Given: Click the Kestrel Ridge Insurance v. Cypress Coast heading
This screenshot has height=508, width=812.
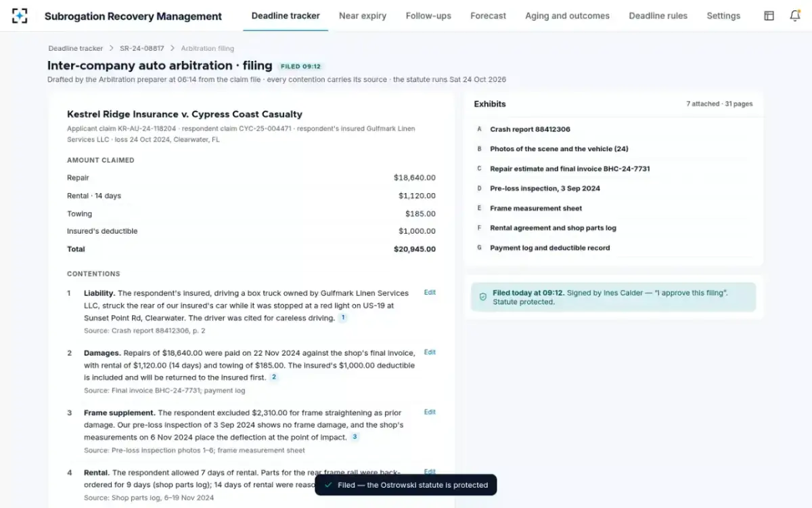Looking at the screenshot, I should coord(185,114).
